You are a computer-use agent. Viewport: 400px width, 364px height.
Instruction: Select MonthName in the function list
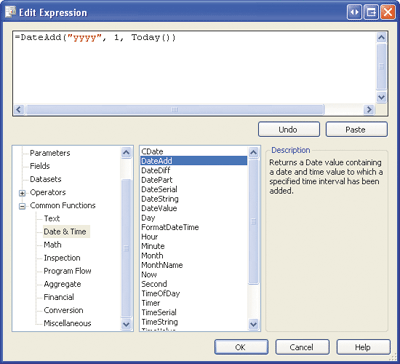point(162,265)
